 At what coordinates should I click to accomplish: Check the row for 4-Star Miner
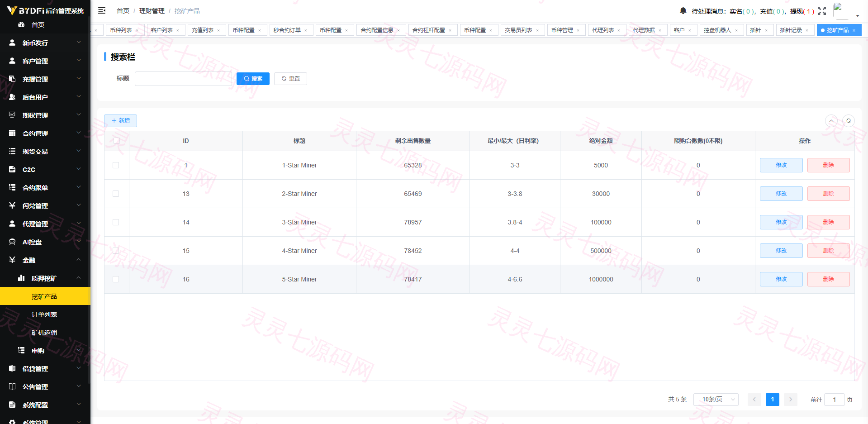tap(116, 251)
